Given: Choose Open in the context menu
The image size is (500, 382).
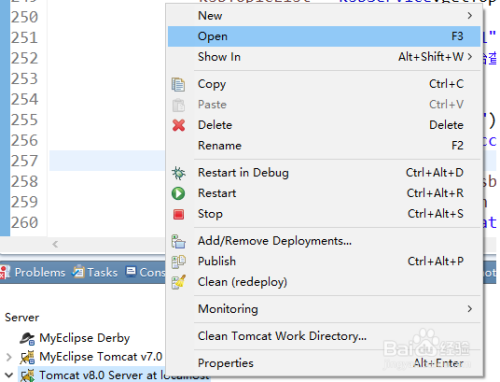Looking at the screenshot, I should 324,36.
